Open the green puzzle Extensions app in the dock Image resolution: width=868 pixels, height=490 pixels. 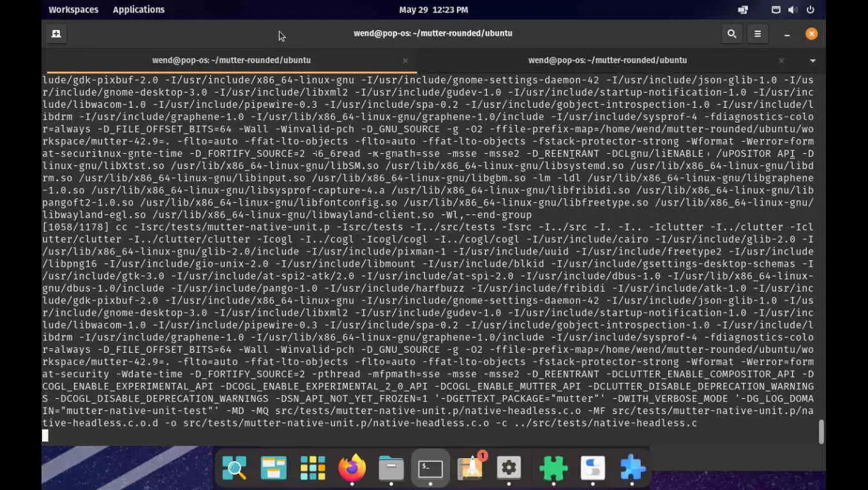553,469
